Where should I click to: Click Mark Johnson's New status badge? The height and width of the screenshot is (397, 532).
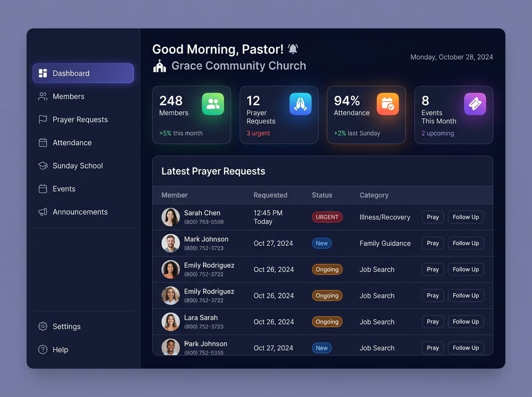pyautogui.click(x=322, y=243)
